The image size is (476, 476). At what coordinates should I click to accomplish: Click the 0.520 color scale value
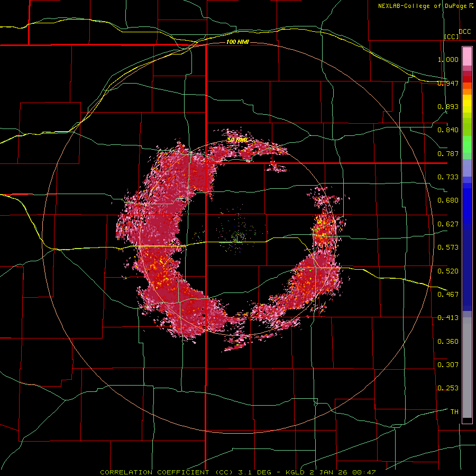(448, 271)
